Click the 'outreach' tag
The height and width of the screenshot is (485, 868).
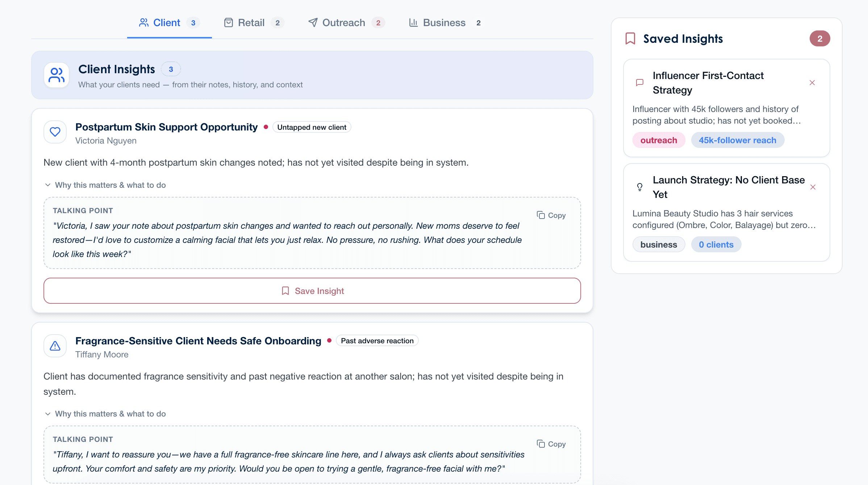(659, 140)
